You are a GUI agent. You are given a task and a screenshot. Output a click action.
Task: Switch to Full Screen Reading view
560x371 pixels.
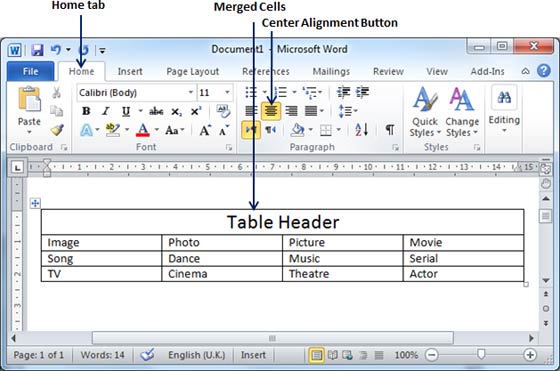pyautogui.click(x=332, y=355)
